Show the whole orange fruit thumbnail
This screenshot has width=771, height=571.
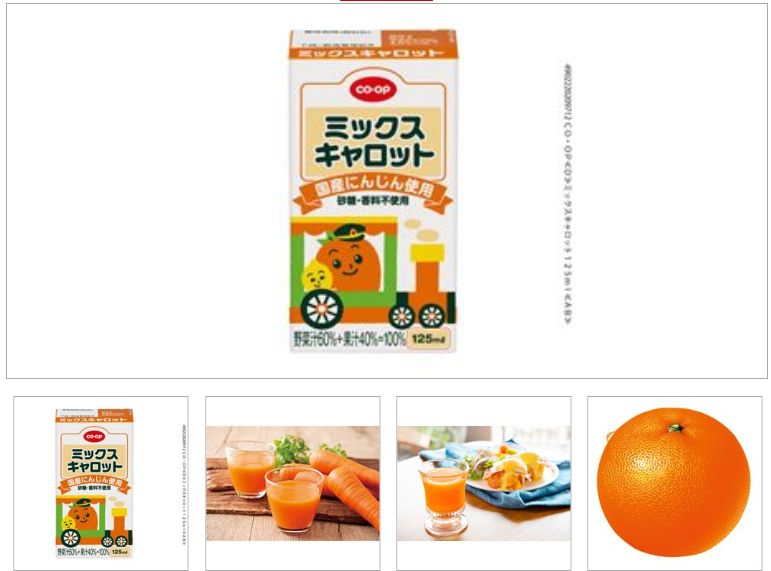click(675, 483)
